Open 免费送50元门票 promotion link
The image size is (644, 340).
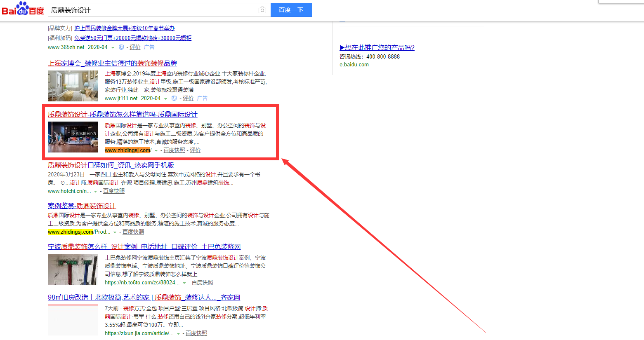[133, 38]
